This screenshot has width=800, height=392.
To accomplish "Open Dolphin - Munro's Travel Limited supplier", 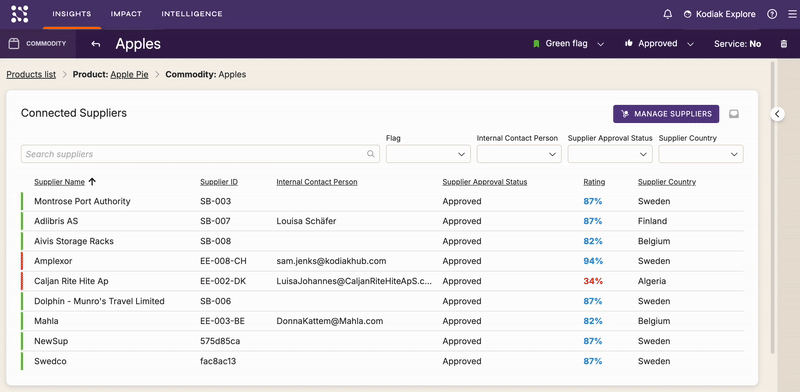I will tap(382, 301).
